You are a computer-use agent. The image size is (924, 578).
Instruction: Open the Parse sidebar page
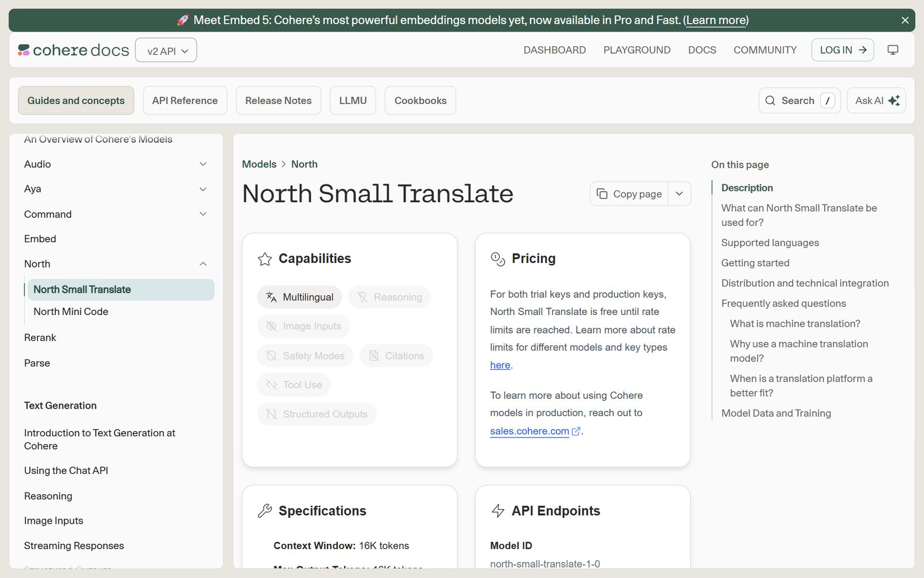[37, 363]
